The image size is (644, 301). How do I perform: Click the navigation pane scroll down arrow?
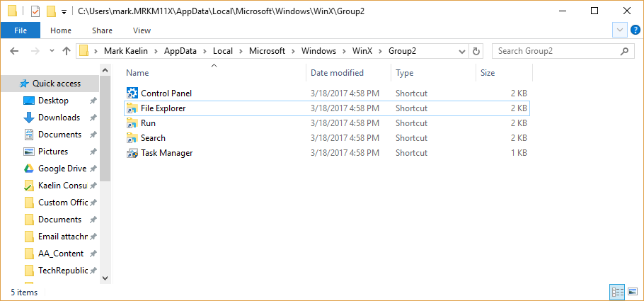pos(105,278)
